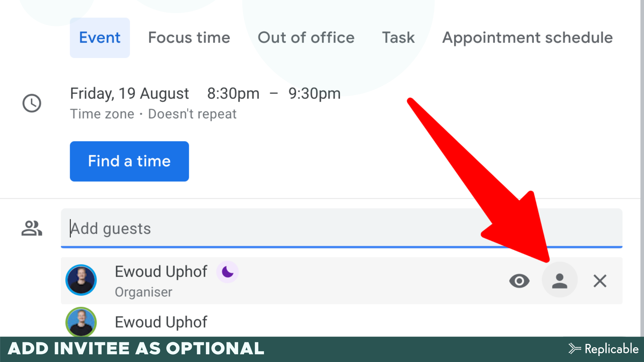This screenshot has height=362, width=644.
Task: Click the guests people icon
Action: [x=32, y=228]
